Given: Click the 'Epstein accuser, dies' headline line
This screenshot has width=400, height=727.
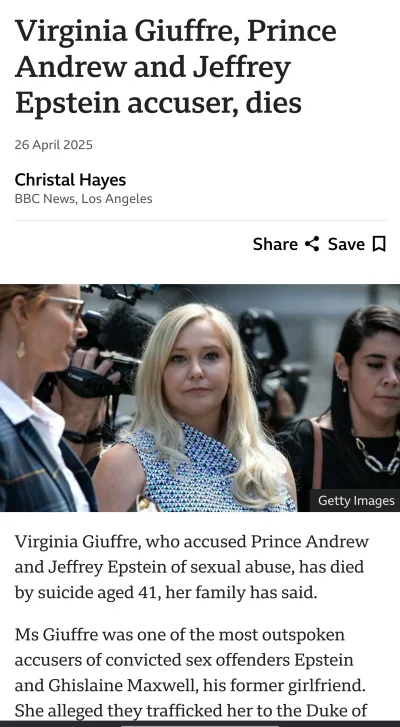Looking at the screenshot, I should pos(158,102).
